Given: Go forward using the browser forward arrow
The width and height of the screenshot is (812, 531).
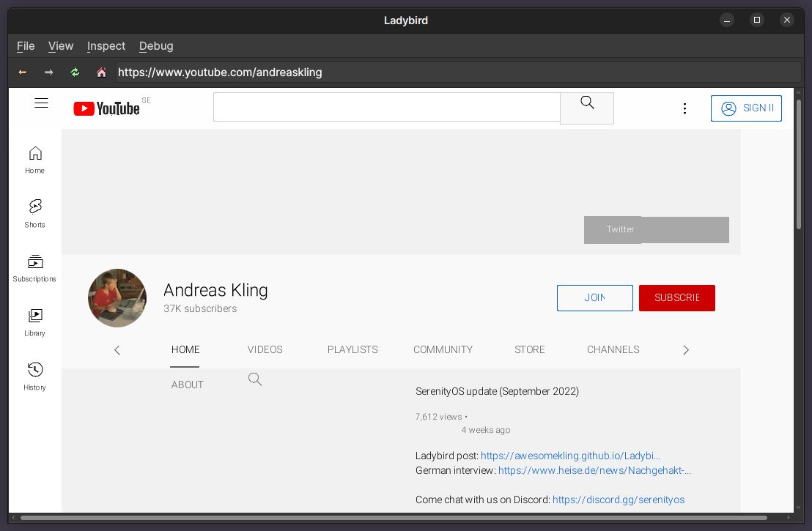Looking at the screenshot, I should (48, 73).
